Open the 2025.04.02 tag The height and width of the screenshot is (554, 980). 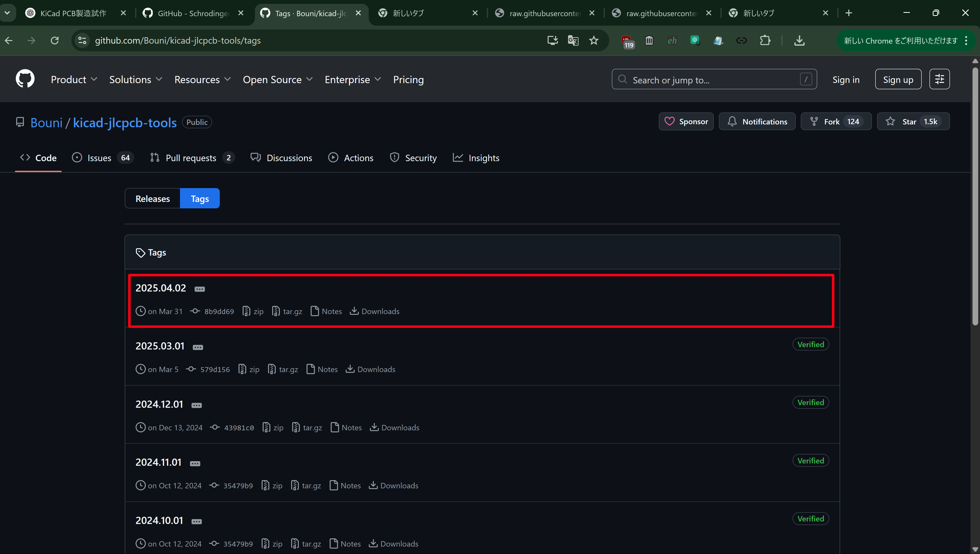(161, 288)
